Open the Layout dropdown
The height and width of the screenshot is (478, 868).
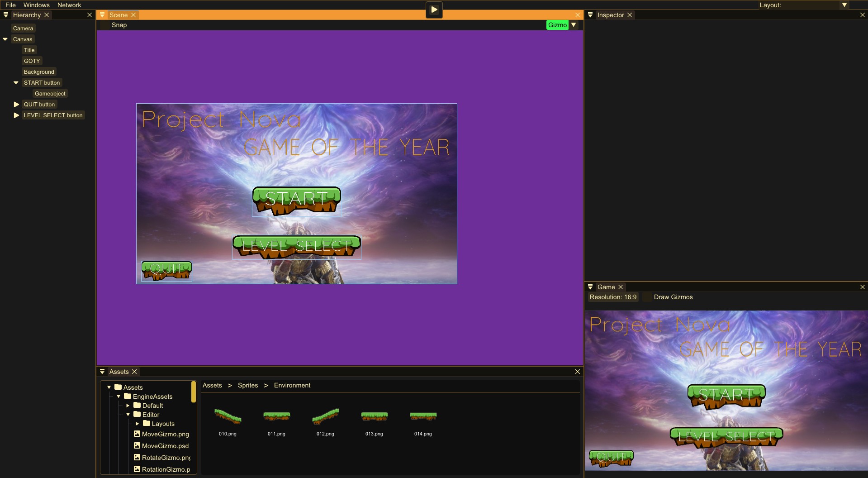coord(844,5)
